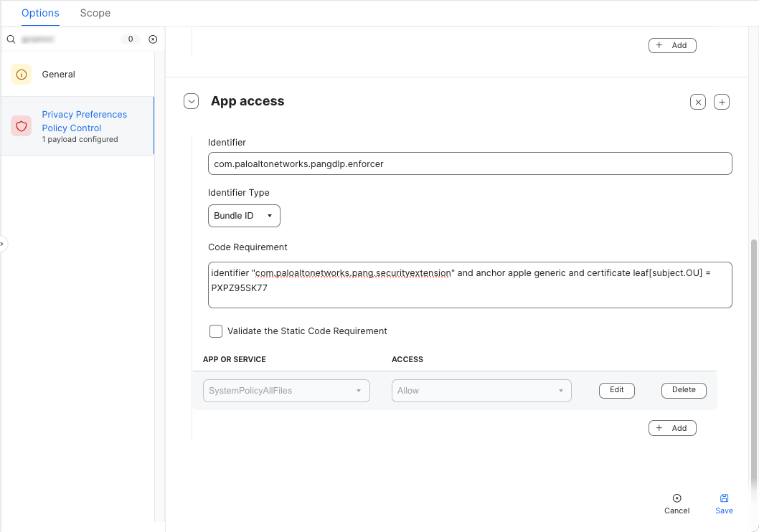759x532 pixels.
Task: Remove the App access section
Action: click(698, 102)
